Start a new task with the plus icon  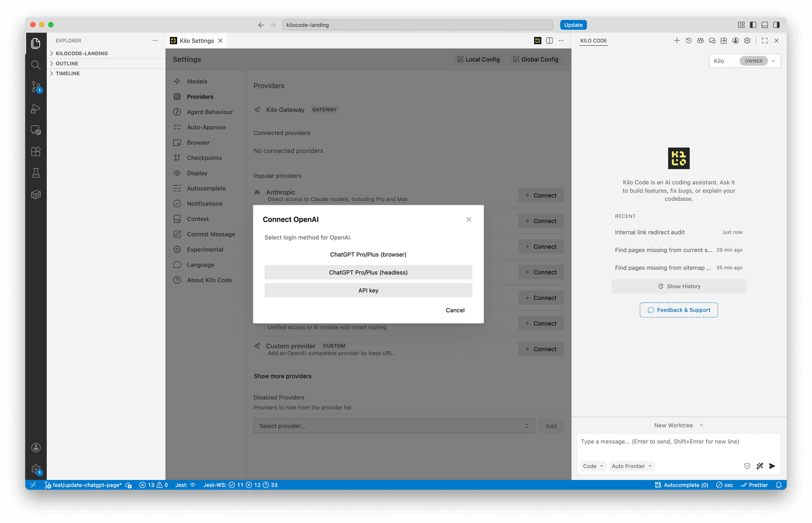(677, 41)
